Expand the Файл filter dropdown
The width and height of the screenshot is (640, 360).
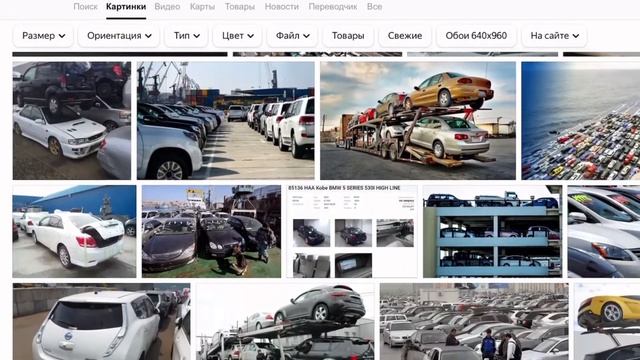pos(292,36)
